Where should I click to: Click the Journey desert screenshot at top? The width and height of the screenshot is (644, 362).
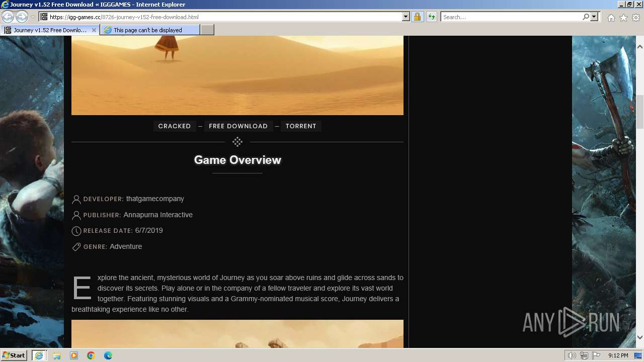click(x=237, y=75)
